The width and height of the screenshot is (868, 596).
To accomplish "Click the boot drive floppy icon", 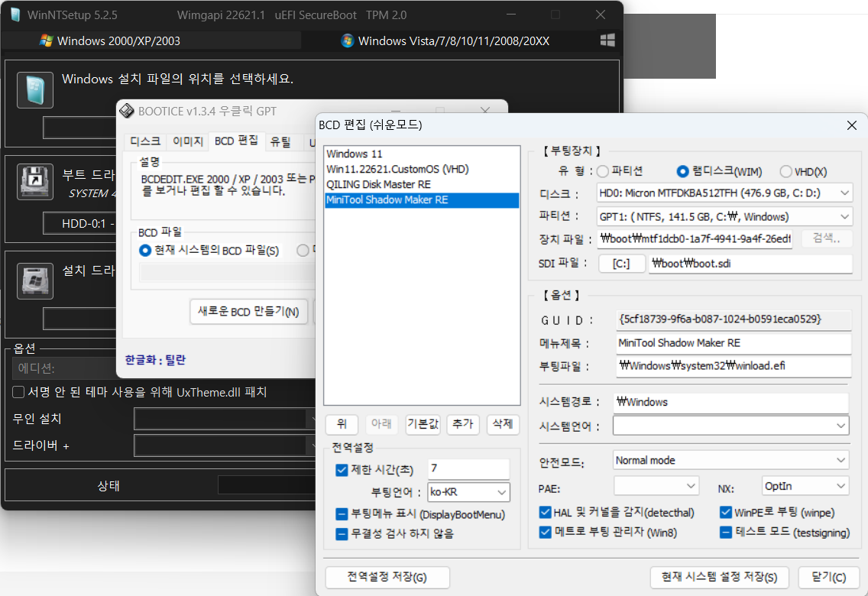I will pos(35,182).
